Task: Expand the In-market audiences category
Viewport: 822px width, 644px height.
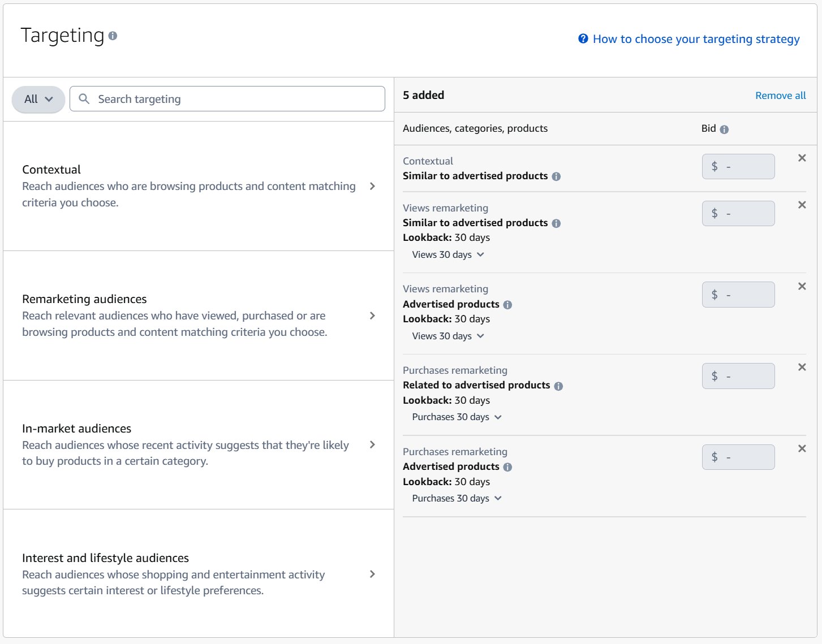Action: click(372, 445)
